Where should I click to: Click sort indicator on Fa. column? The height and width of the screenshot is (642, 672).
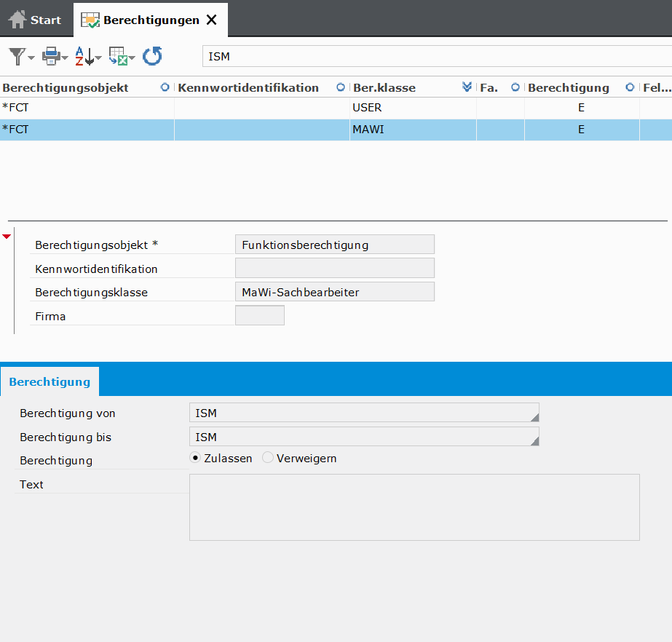click(515, 87)
